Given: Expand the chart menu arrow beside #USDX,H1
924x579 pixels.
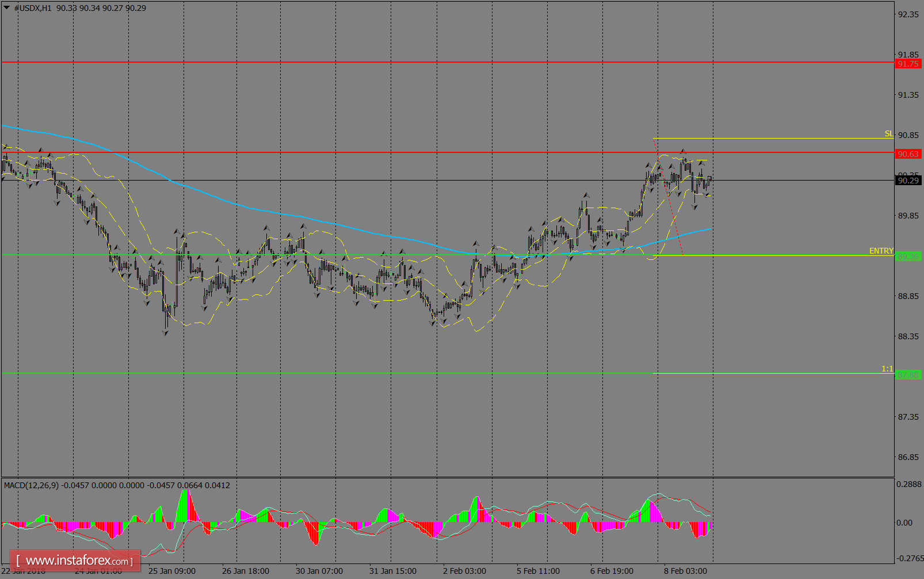Looking at the screenshot, I should (x=6, y=8).
